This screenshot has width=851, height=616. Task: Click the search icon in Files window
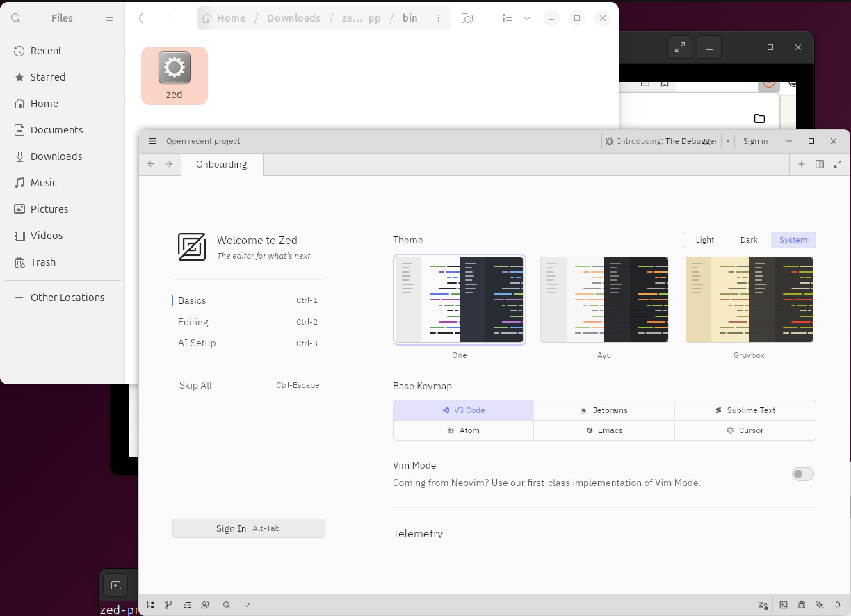click(x=16, y=18)
